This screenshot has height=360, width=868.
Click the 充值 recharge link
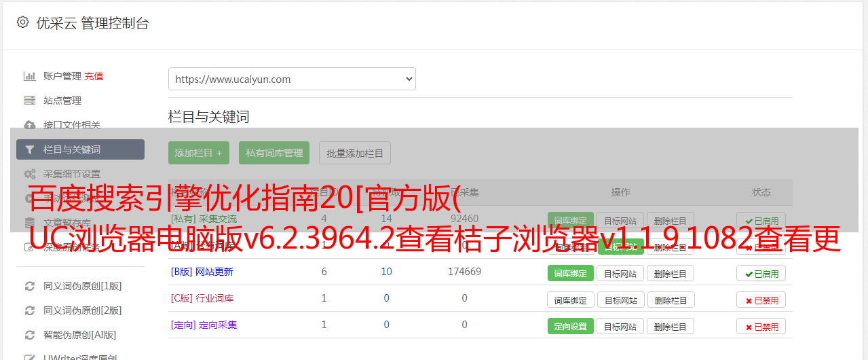pos(94,76)
